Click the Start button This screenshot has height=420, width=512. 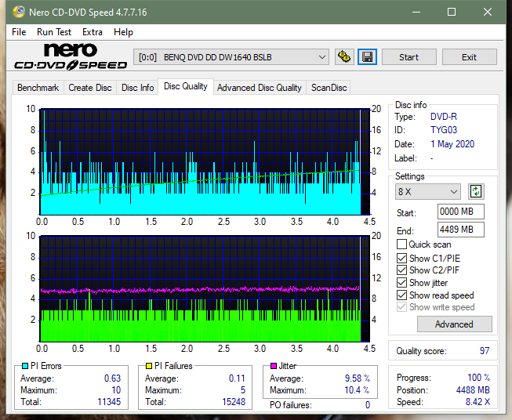pyautogui.click(x=409, y=57)
